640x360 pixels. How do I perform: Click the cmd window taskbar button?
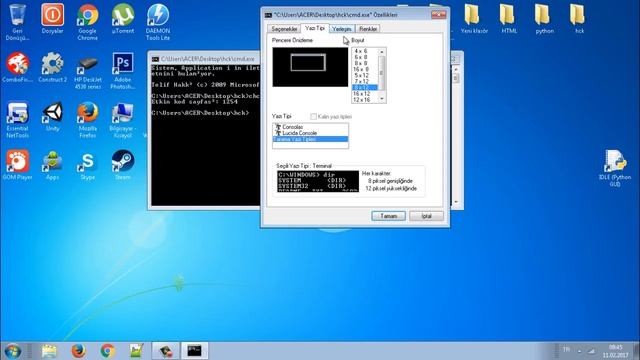[194, 351]
